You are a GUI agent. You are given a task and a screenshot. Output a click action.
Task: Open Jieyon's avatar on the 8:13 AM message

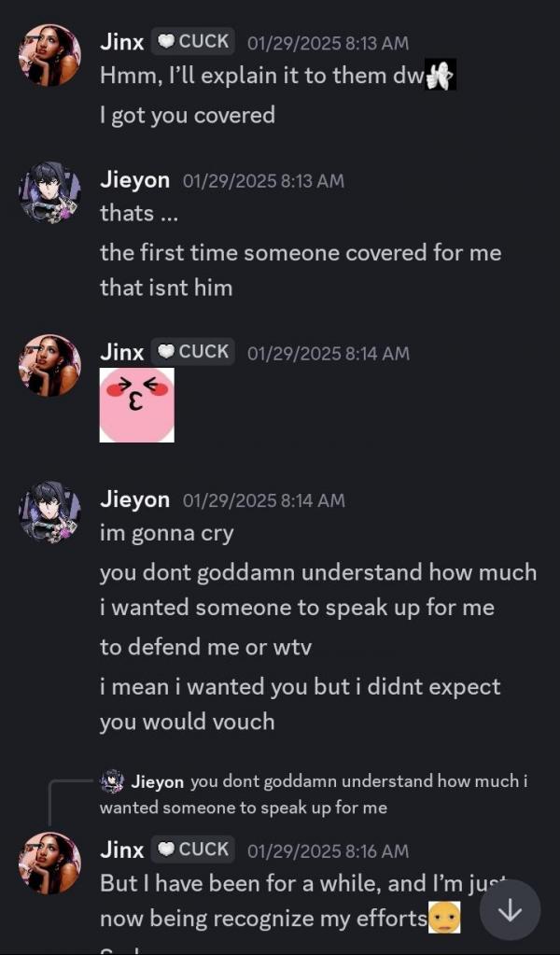49,192
